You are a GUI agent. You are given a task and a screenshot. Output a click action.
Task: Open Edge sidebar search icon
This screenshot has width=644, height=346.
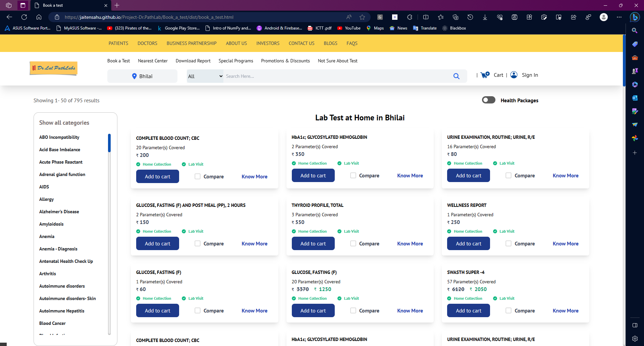coord(635,31)
